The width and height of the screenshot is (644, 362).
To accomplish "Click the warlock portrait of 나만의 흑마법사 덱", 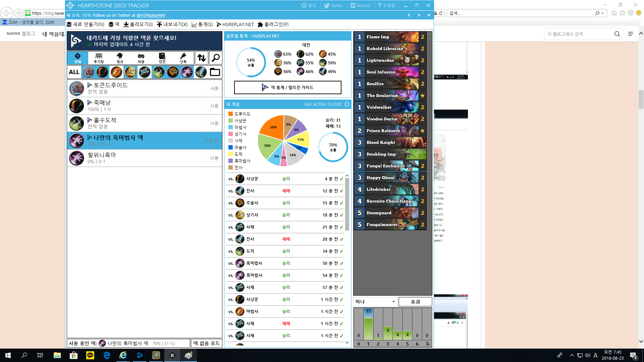I will 76,141.
